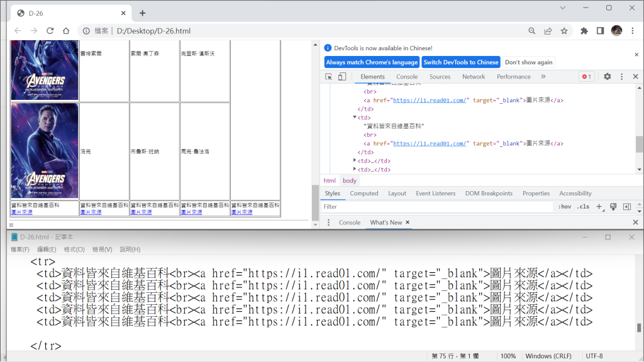The width and height of the screenshot is (644, 362).
Task: Toggle the rendering emulations paintbrush icon
Action: pyautogui.click(x=613, y=207)
